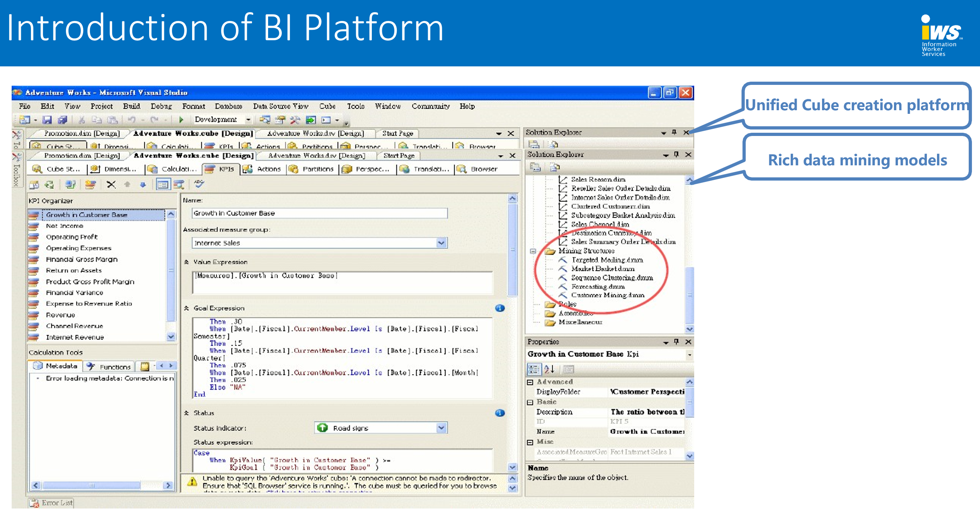This screenshot has height=529, width=980.
Task: Switch to the Metadata tab in Calculation Tools
Action: click(55, 366)
